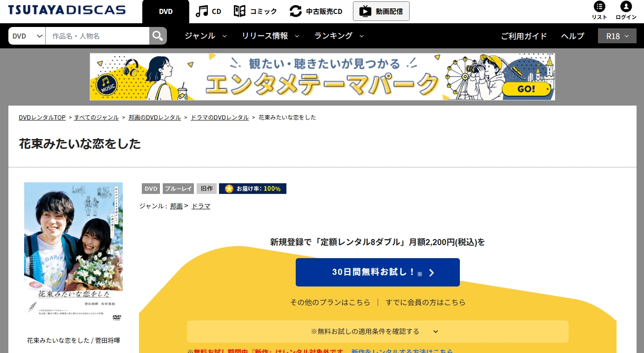644x353 pixels.
Task: Click the 邦画 genre link
Action: 176,206
